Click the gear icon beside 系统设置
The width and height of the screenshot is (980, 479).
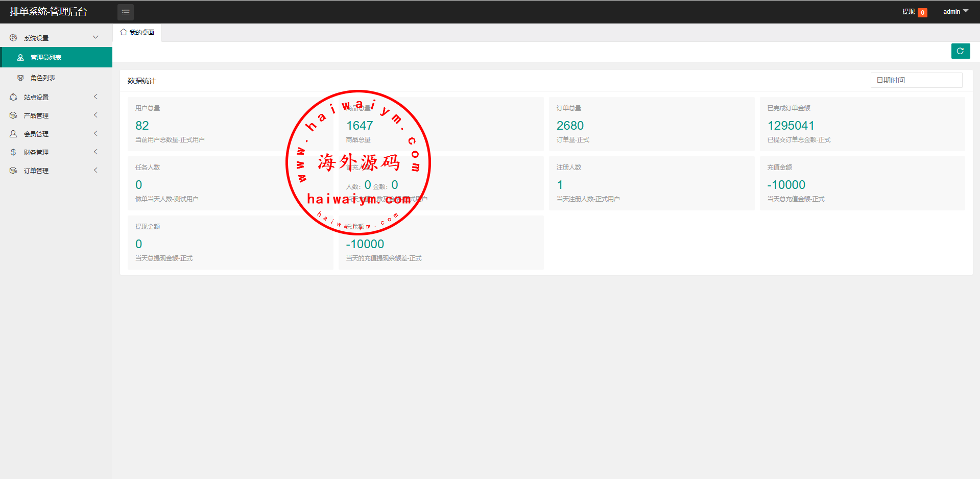13,38
